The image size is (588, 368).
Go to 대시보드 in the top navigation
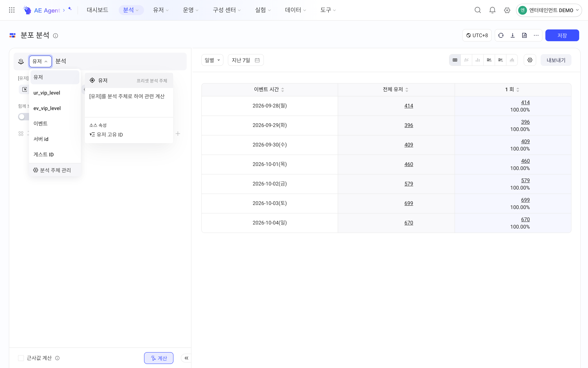[97, 10]
